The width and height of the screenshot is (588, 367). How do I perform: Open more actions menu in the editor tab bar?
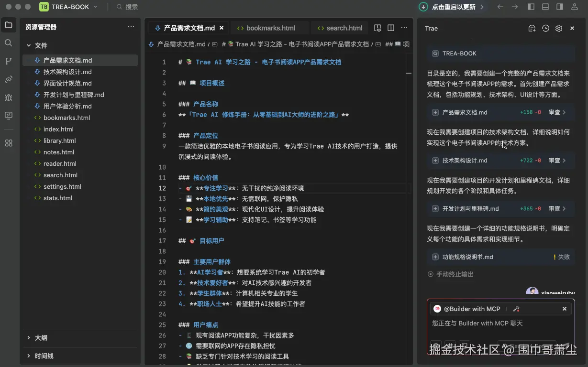[x=404, y=28]
